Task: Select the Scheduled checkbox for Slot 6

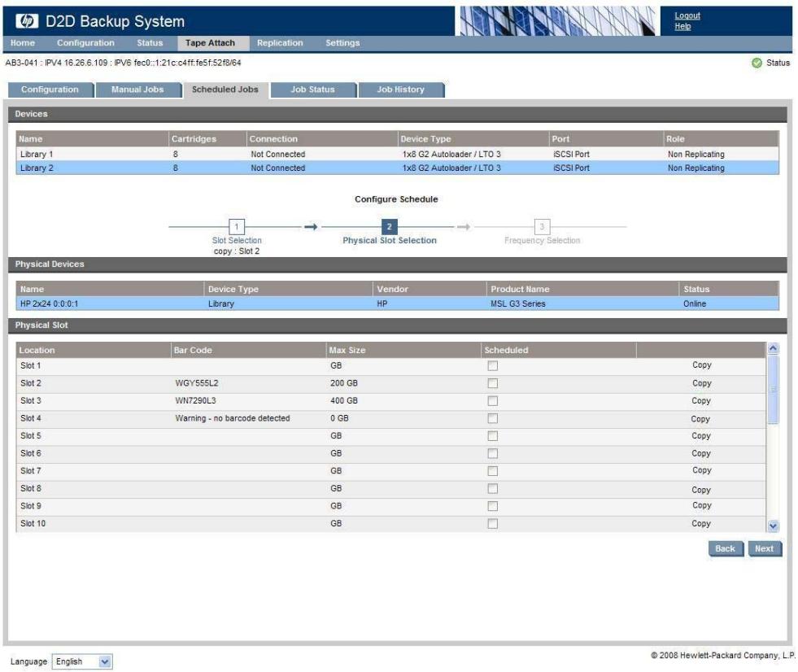Action: [x=493, y=453]
